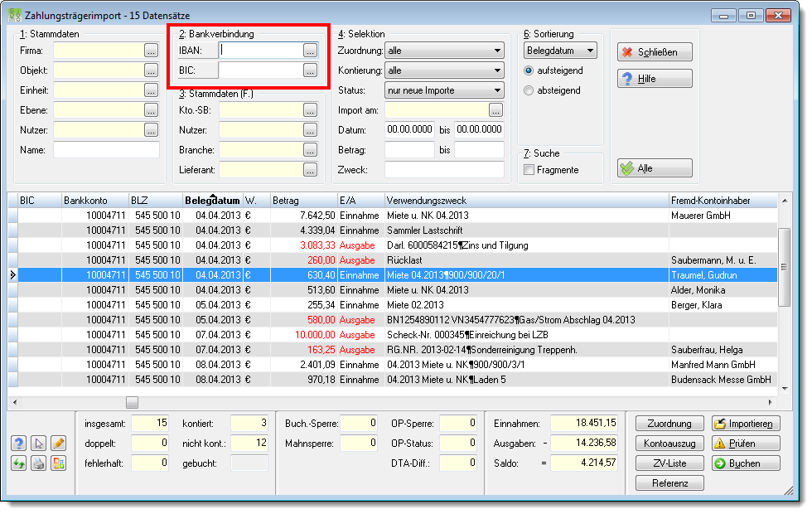Select the cursor pointer tool icon
The height and width of the screenshot is (514, 812).
pos(39,444)
